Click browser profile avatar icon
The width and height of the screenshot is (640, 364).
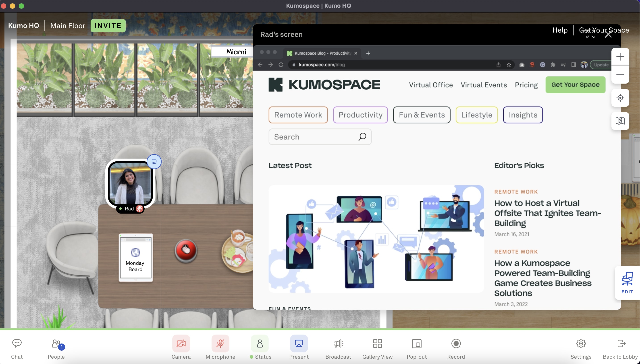[584, 65]
